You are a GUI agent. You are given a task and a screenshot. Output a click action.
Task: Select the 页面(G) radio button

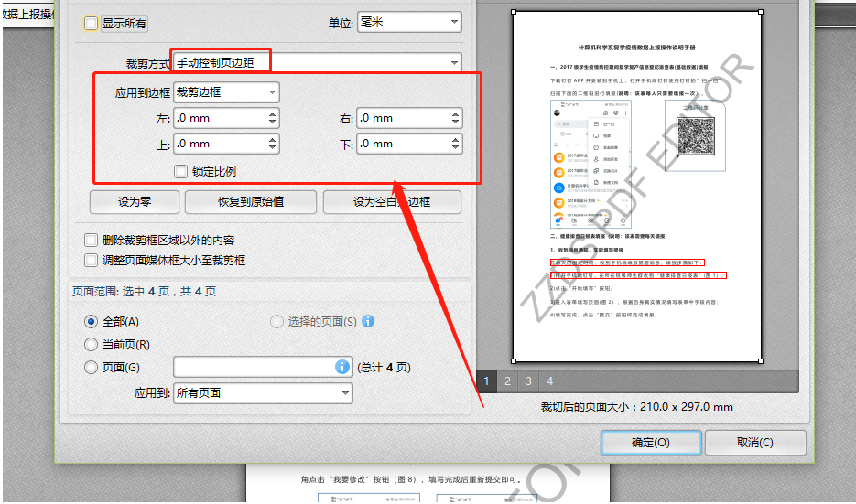92,368
